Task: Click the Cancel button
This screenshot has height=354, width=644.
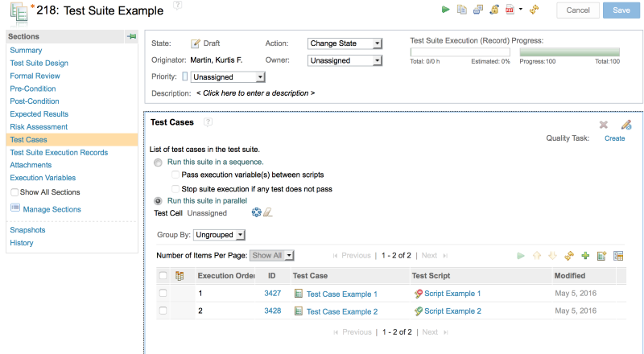Action: point(578,10)
